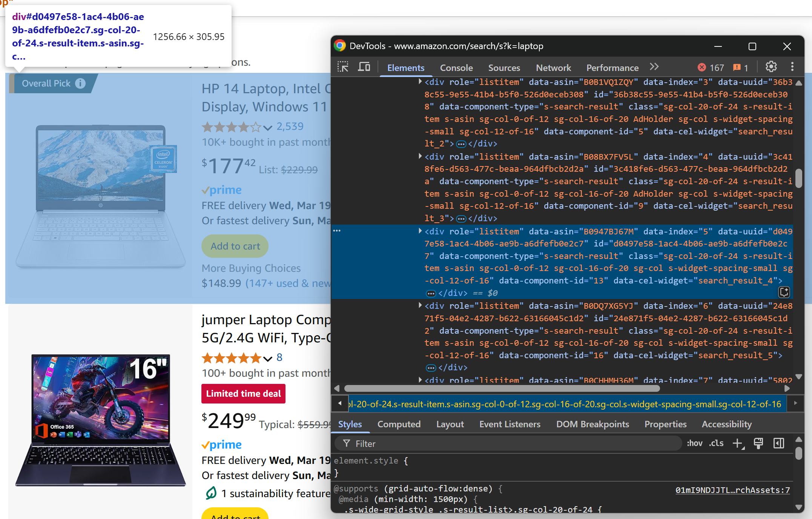Toggle the computed styles sidebar icon
Screen dimensions: 812x519
click(x=779, y=444)
